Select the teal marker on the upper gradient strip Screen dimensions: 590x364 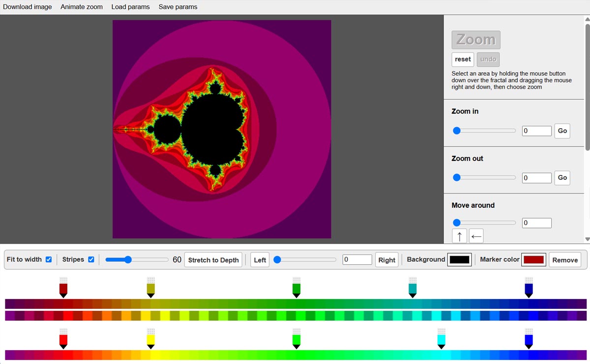click(x=412, y=286)
